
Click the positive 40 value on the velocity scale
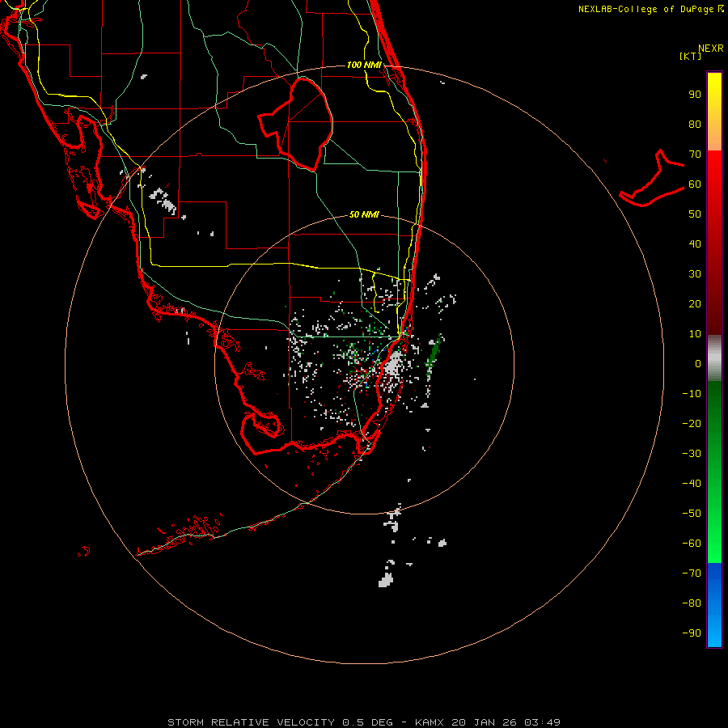(695, 243)
